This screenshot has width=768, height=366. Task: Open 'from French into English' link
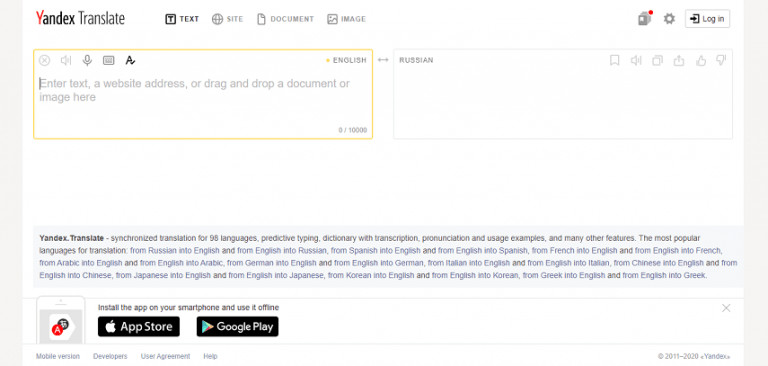click(575, 250)
